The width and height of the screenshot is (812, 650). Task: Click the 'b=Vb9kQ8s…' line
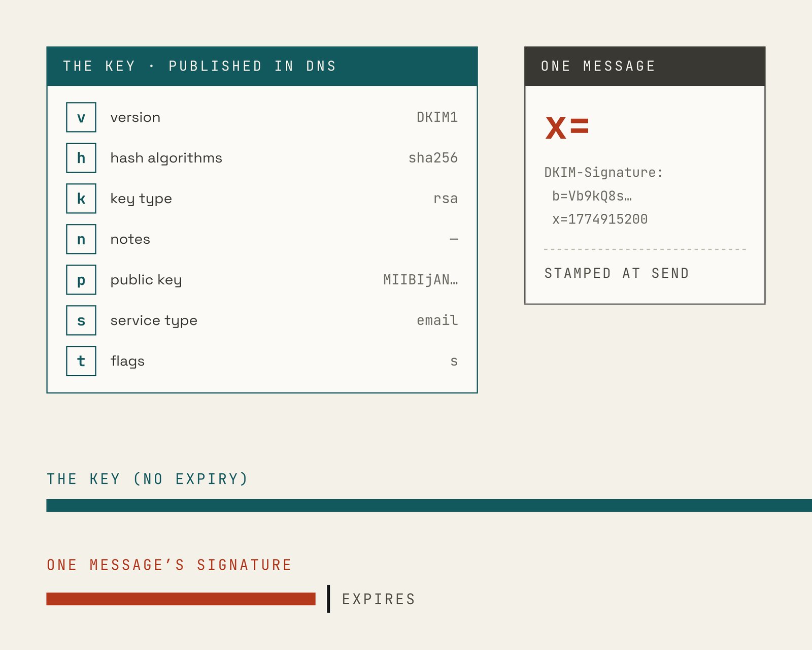pos(592,196)
